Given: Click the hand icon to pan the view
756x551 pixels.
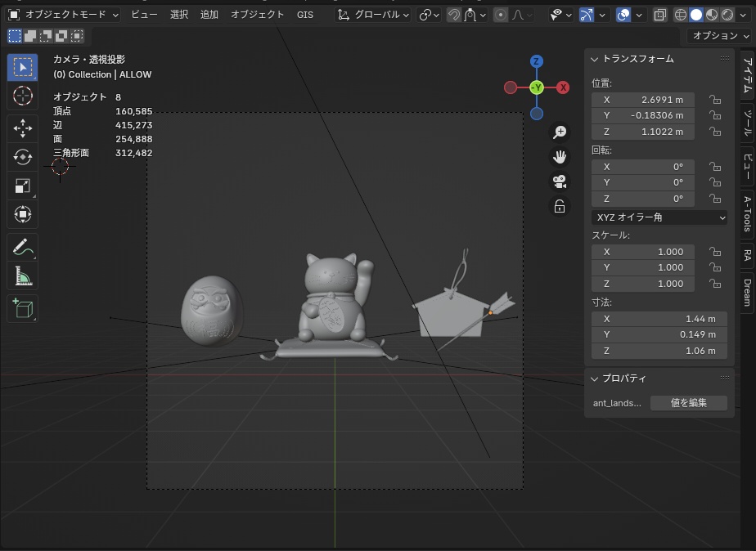Looking at the screenshot, I should [560, 157].
